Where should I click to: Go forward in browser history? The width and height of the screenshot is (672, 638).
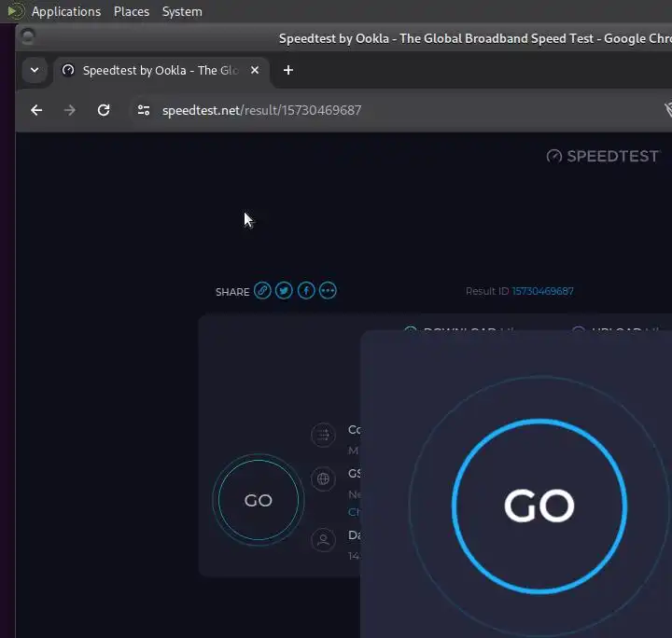(x=69, y=110)
